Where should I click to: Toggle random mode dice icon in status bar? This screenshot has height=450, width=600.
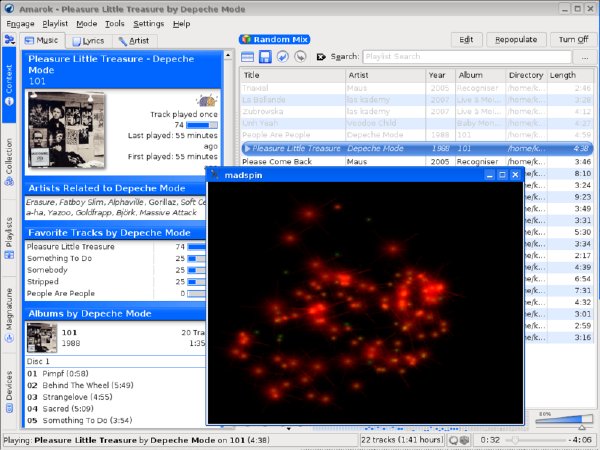click(x=464, y=440)
